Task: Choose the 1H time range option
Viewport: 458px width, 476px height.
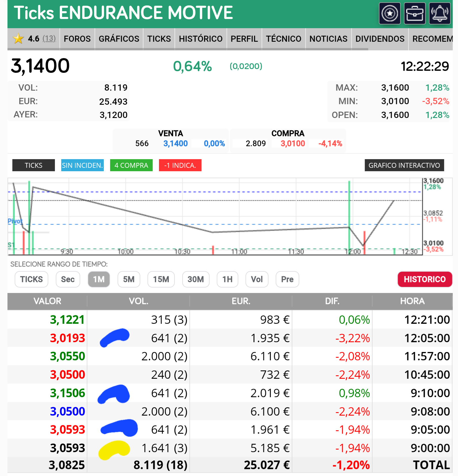Action: tap(227, 279)
